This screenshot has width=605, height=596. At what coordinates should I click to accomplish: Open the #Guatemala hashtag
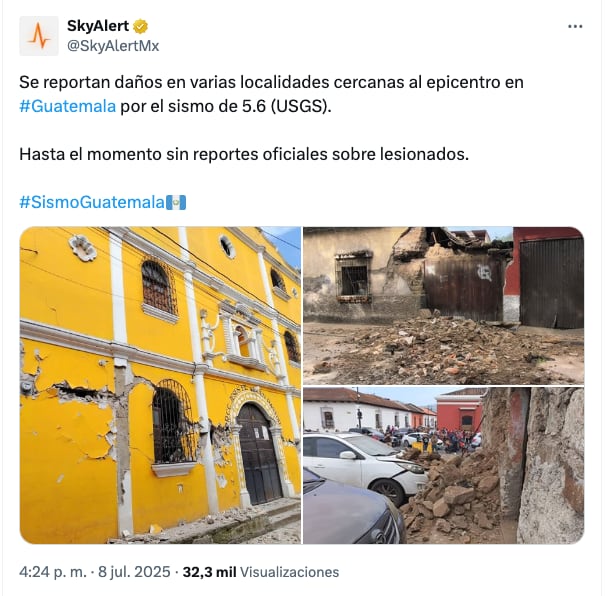pos(68,106)
